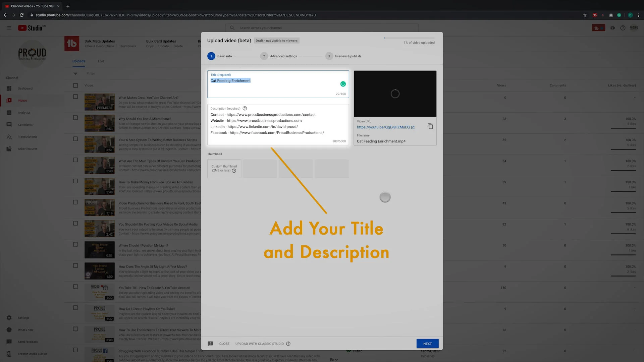Click the hamburger menu next to Studio logo
The height and width of the screenshot is (362, 644).
point(9,28)
